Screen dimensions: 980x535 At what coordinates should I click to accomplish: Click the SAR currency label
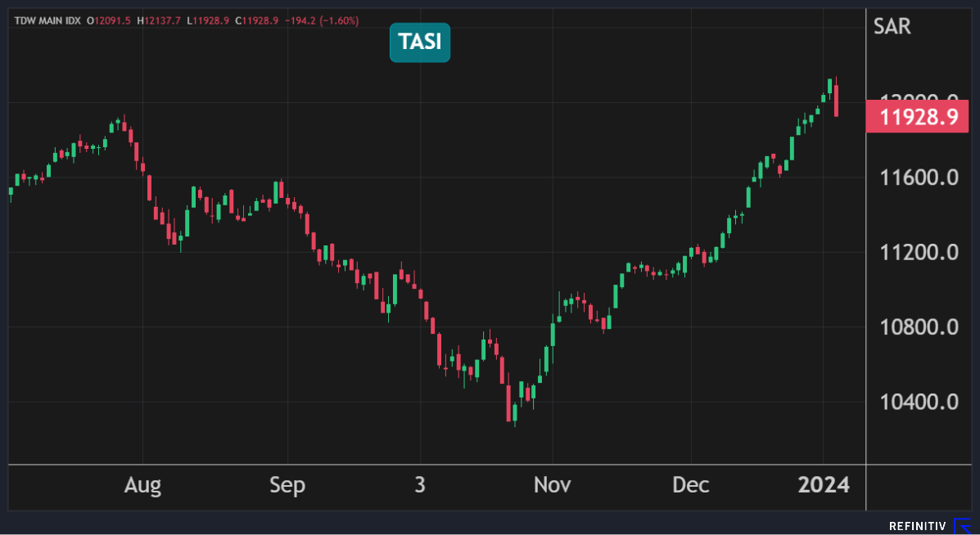(892, 26)
